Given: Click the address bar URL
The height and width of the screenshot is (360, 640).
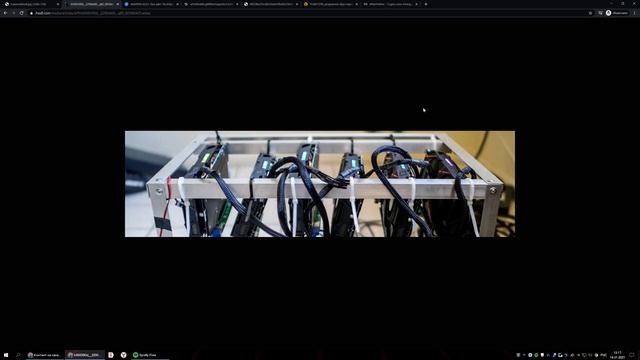Looking at the screenshot, I should click(x=93, y=13).
